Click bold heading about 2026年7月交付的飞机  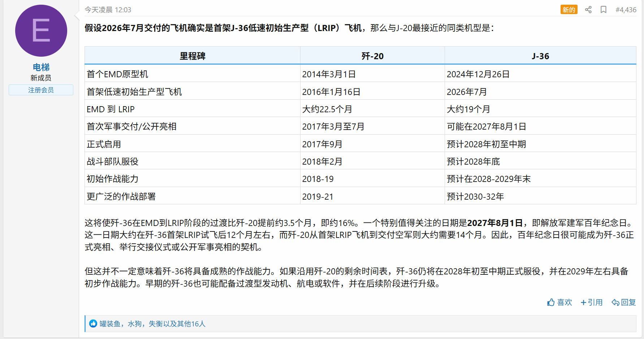223,28
